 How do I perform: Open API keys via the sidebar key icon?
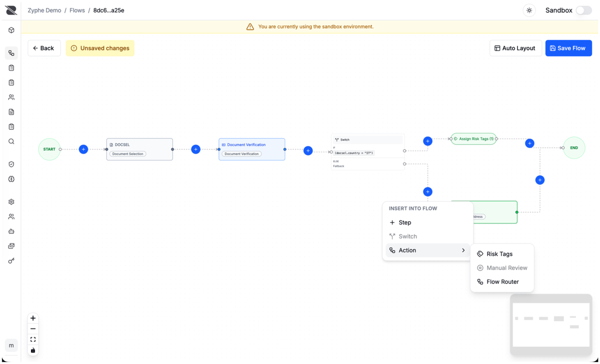pyautogui.click(x=11, y=261)
